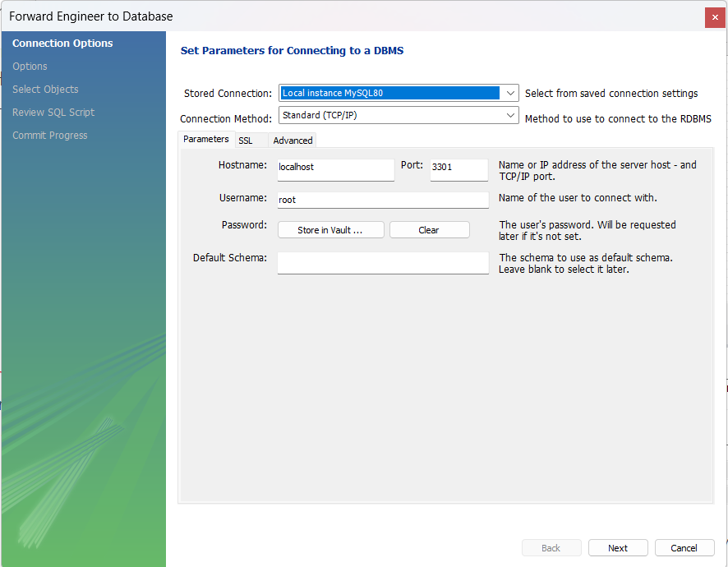Image resolution: width=728 pixels, height=567 pixels.
Task: Click the 'Set Parameters for Connecting to a DBMS' heading
Action: (292, 51)
